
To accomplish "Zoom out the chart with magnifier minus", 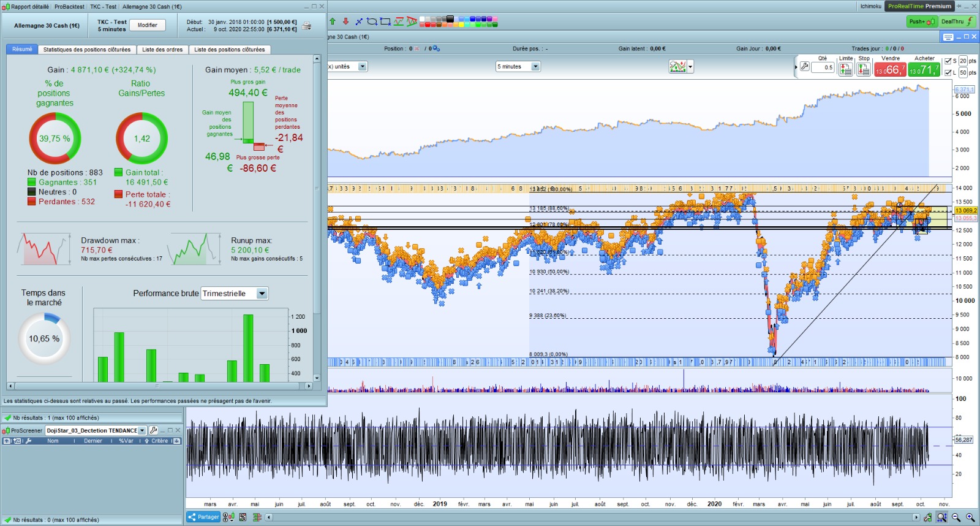I will [956, 517].
